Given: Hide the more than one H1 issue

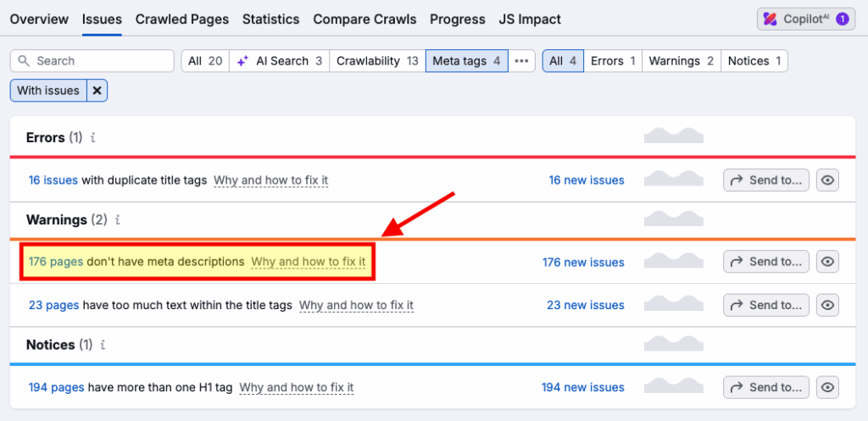Looking at the screenshot, I should click(x=827, y=387).
